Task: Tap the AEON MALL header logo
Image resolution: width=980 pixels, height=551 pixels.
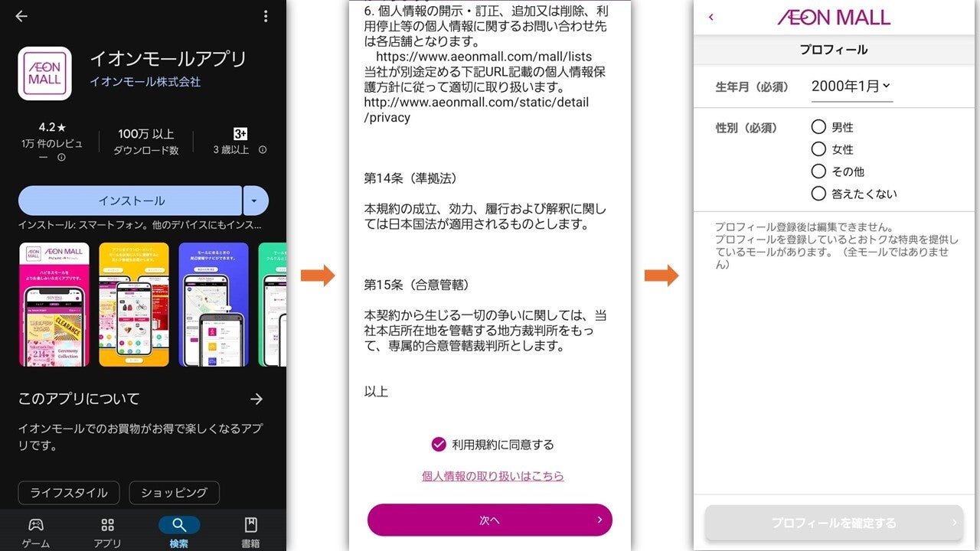Action: [x=834, y=17]
